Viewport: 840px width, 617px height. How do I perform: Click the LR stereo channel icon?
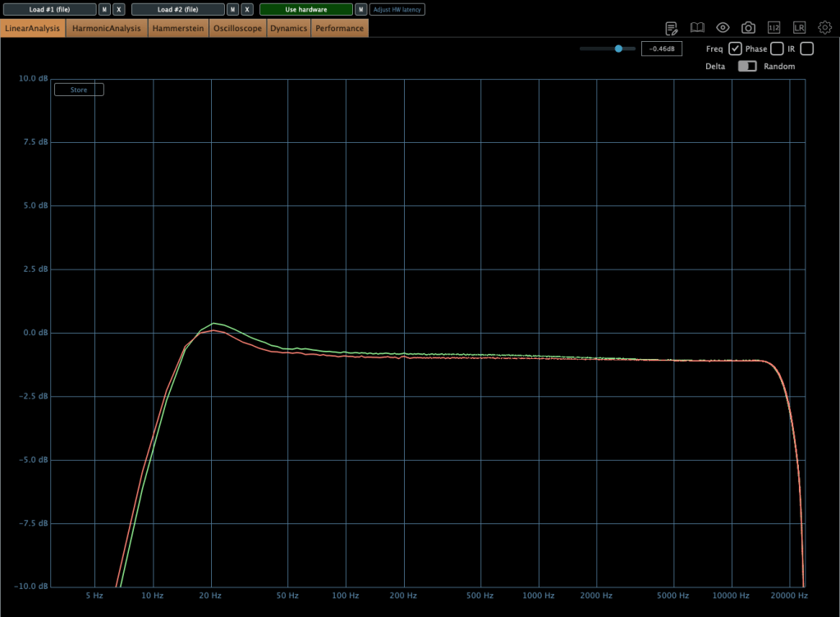[x=799, y=28]
